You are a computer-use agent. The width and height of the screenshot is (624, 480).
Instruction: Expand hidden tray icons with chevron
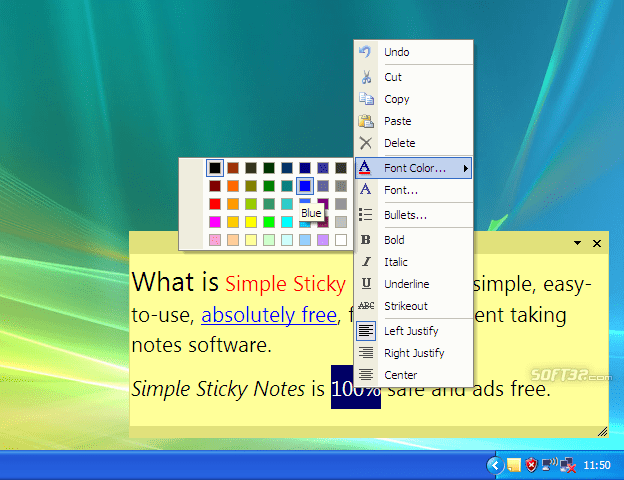(x=495, y=465)
